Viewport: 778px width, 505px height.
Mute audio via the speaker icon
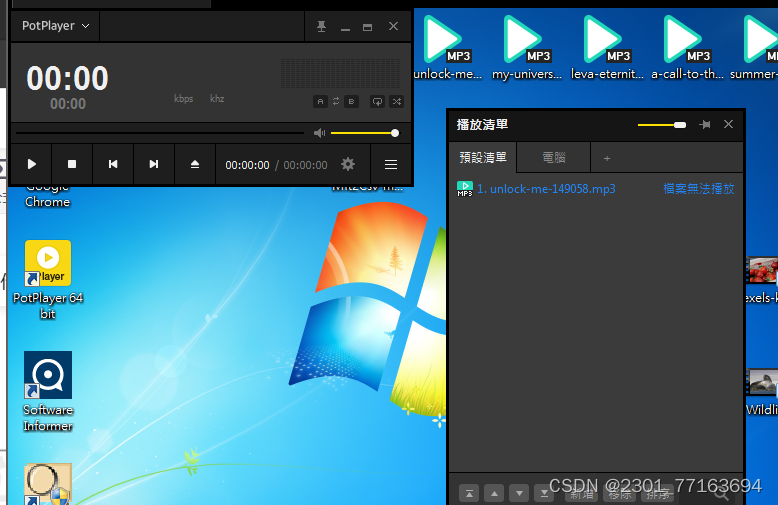[320, 133]
